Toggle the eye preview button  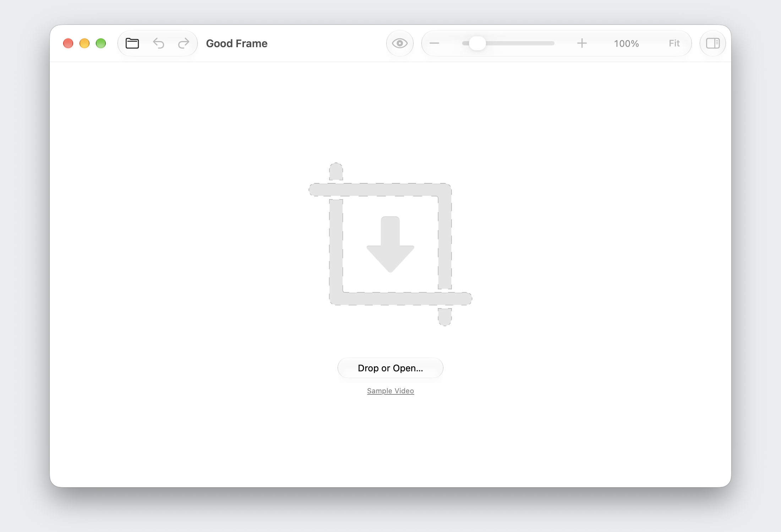pos(400,43)
